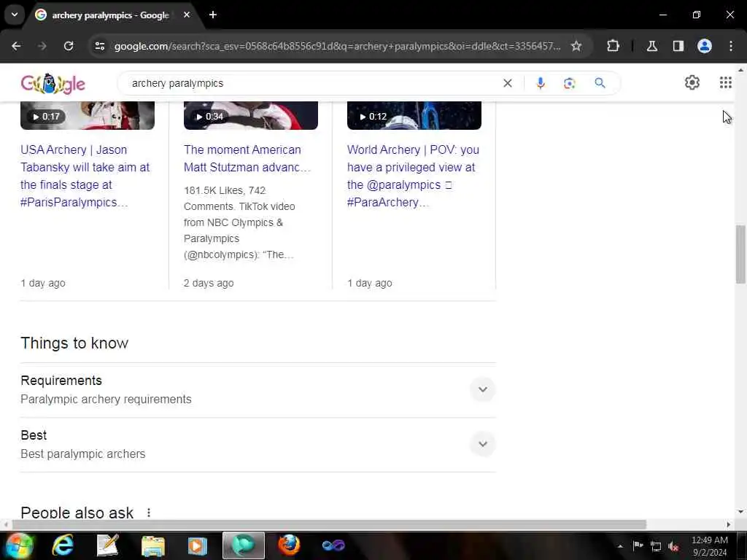Open the taskbar clock and date
The height and width of the screenshot is (560, 747).
pos(710,546)
